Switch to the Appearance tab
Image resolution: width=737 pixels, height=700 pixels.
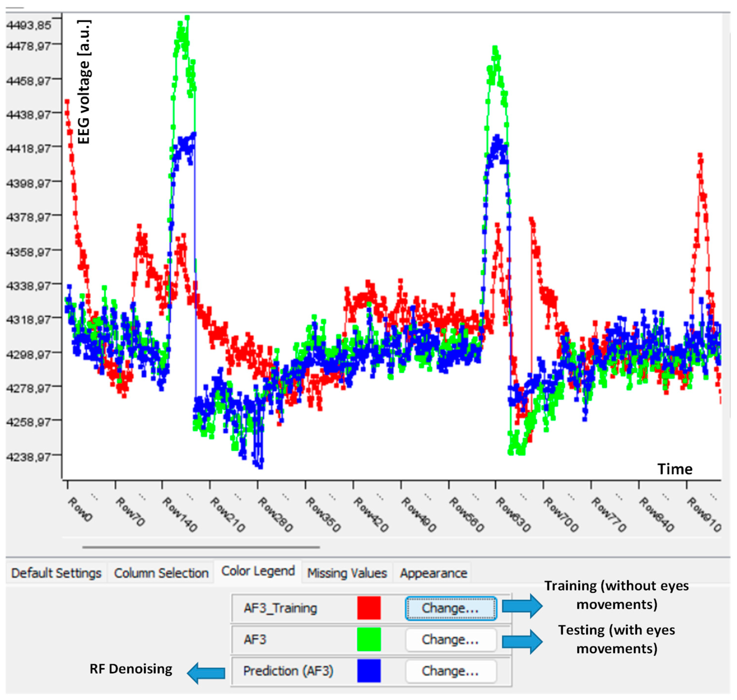pyautogui.click(x=433, y=573)
